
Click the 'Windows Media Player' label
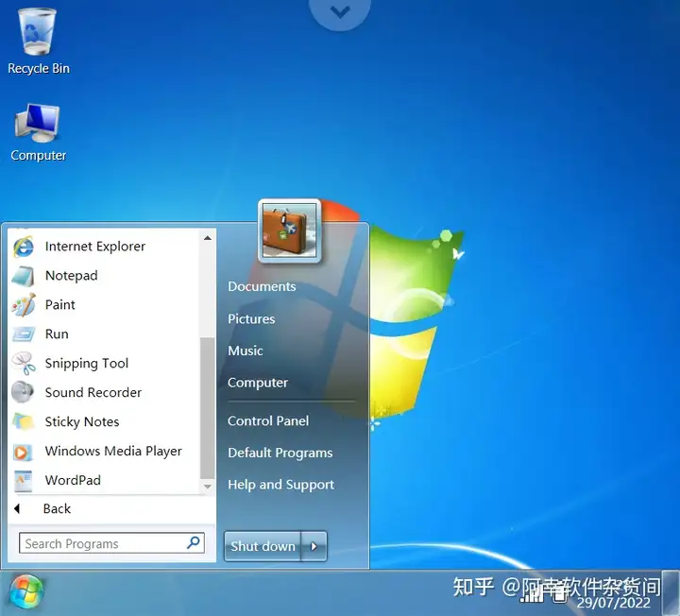point(113,452)
